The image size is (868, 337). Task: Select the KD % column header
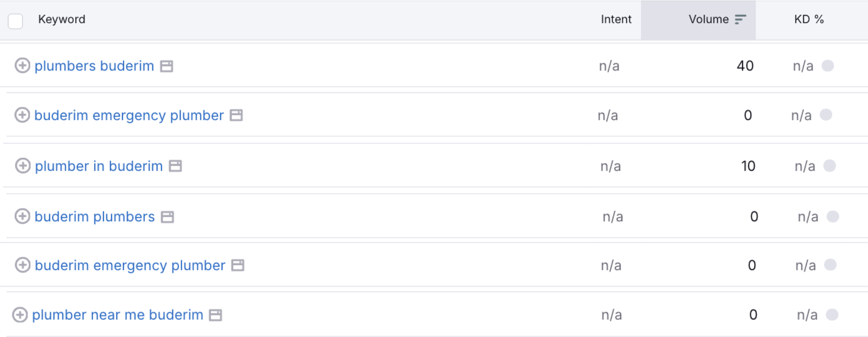[809, 19]
